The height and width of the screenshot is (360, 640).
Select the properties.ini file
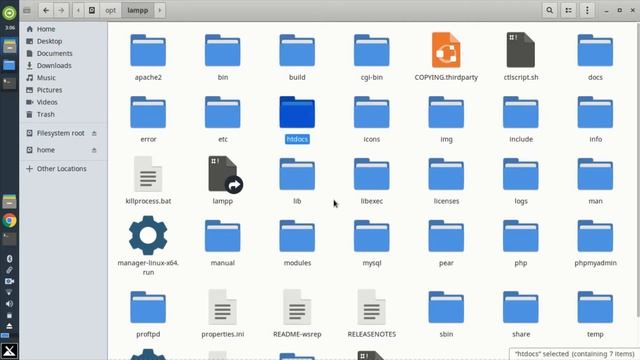pyautogui.click(x=222, y=307)
